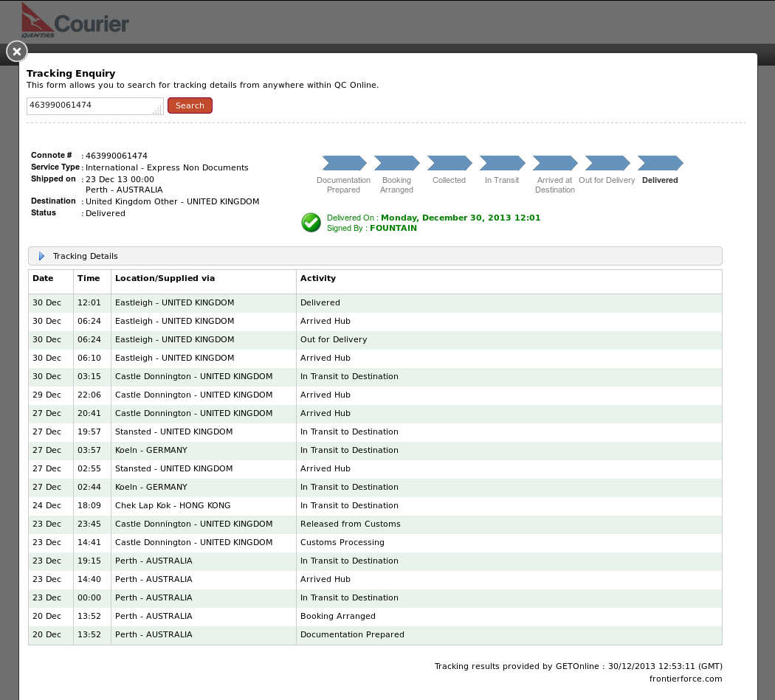
Task: Click the red Search button
Action: (190, 105)
